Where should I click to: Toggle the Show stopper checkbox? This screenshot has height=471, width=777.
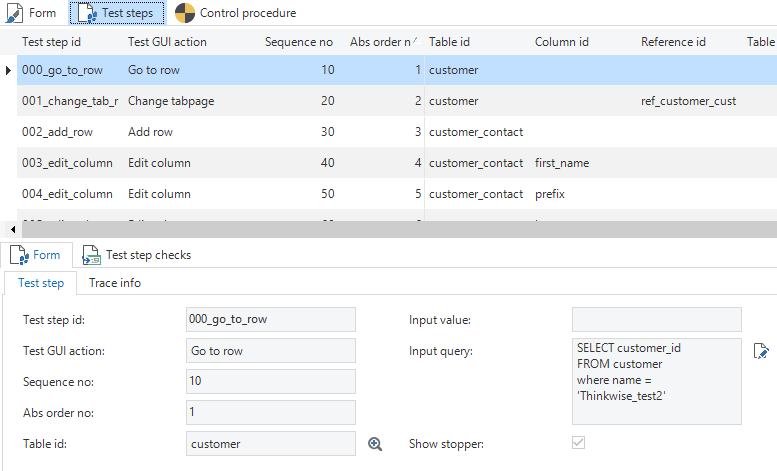(x=578, y=443)
